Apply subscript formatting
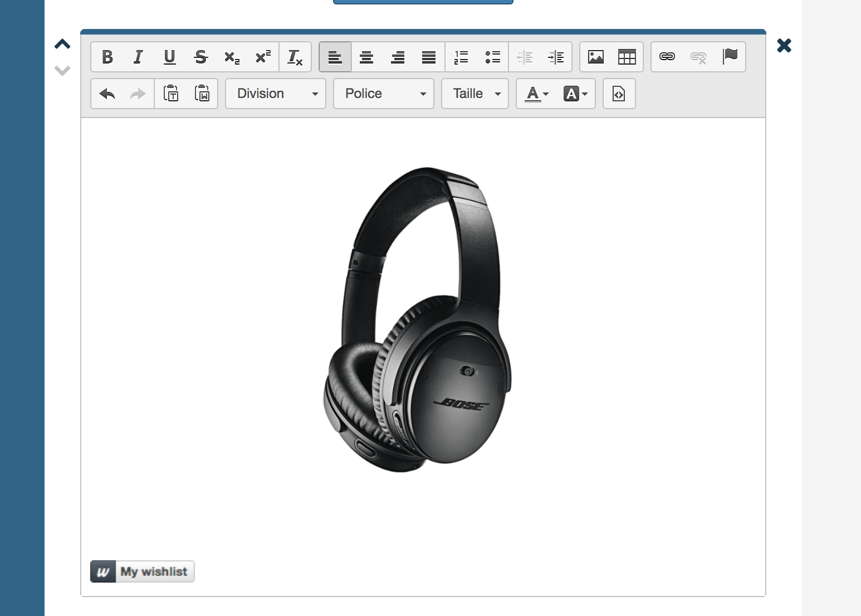 (x=232, y=57)
